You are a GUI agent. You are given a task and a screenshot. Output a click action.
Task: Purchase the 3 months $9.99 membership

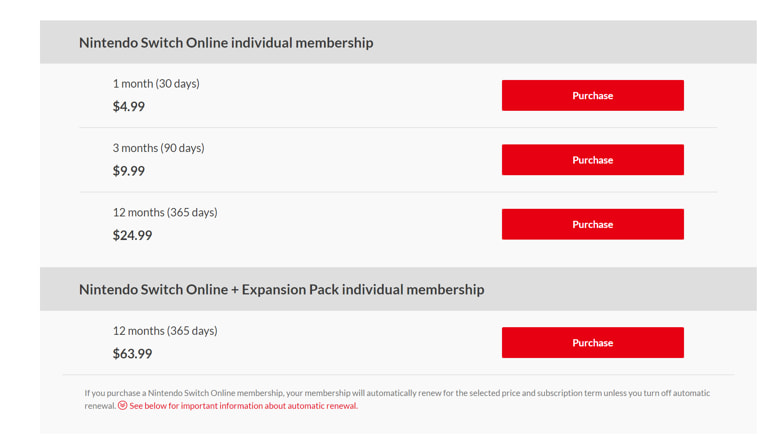[592, 160]
